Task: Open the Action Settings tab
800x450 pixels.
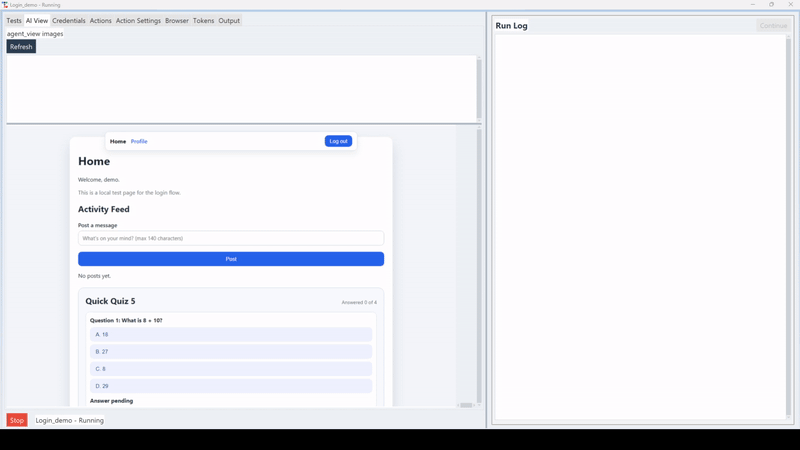Action: [x=138, y=20]
